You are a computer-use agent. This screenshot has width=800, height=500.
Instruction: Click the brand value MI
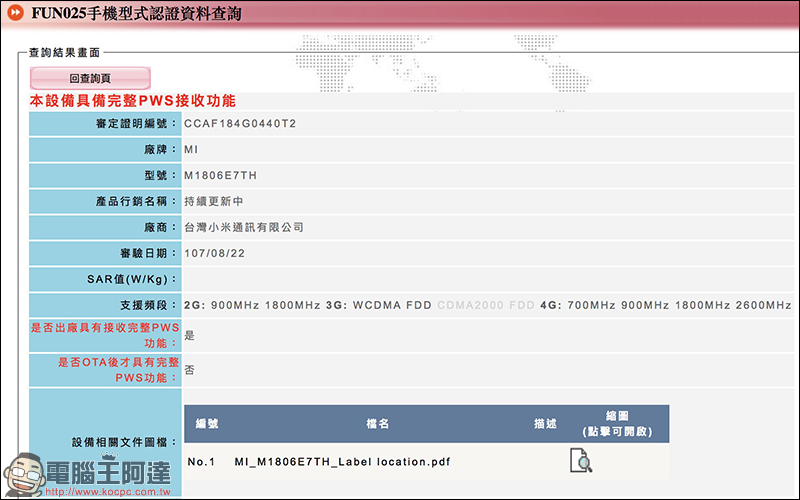click(191, 149)
